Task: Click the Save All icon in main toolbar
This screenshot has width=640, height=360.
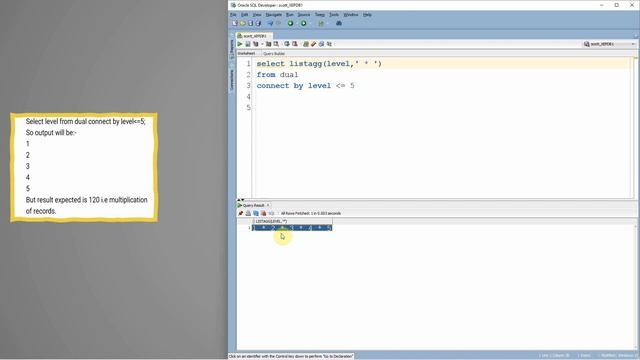Action: tap(258, 23)
